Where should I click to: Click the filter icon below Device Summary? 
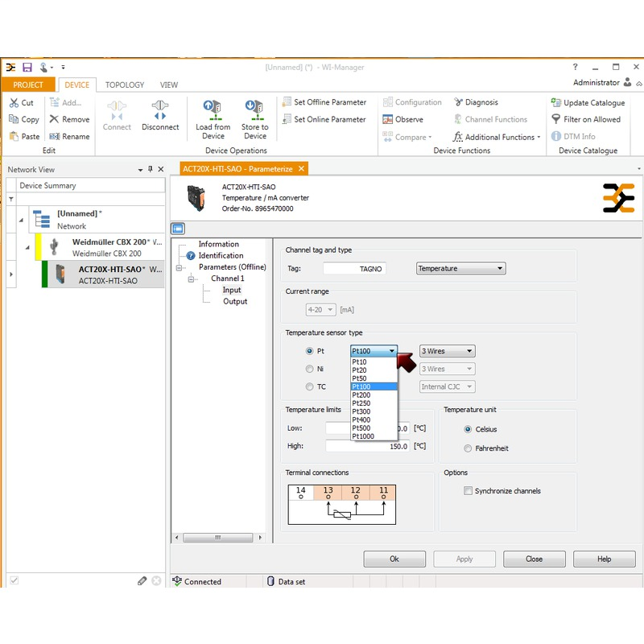[11, 199]
